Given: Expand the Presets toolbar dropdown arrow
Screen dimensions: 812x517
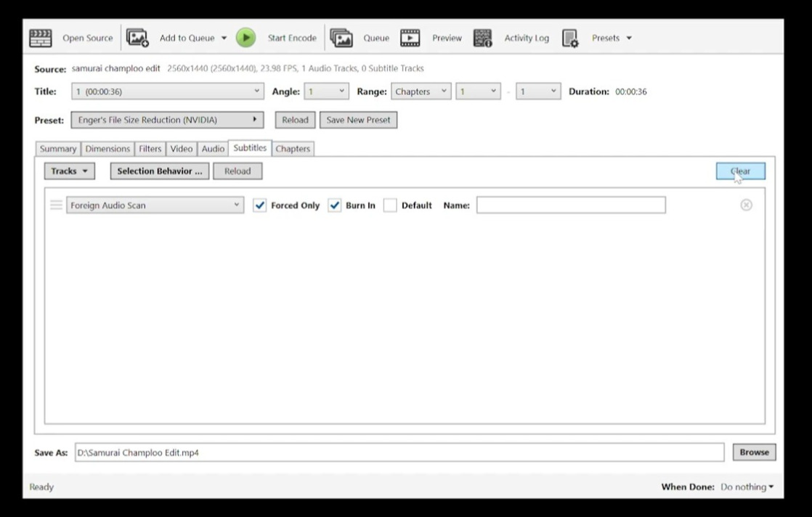Looking at the screenshot, I should 629,38.
